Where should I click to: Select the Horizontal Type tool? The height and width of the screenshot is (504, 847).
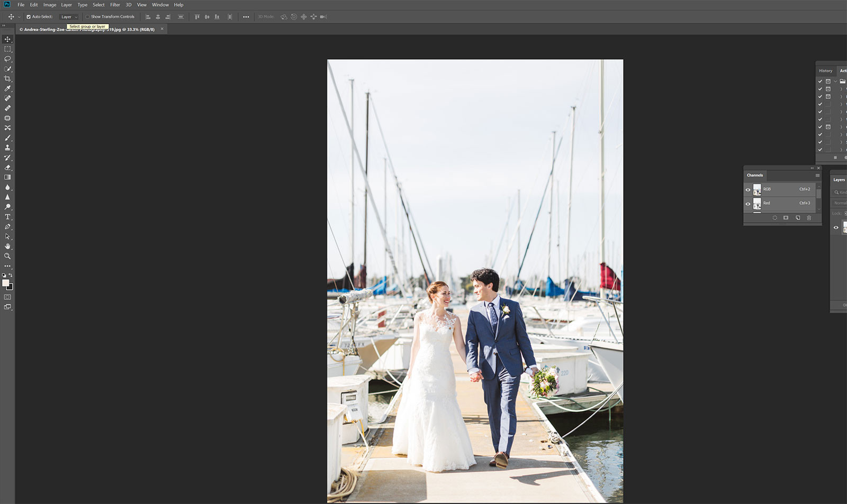click(x=7, y=217)
